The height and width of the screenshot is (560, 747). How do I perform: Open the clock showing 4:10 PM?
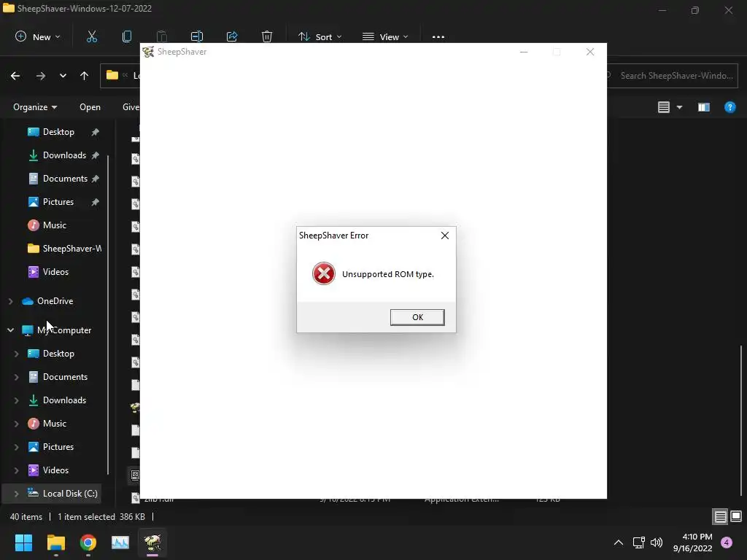coord(693,542)
